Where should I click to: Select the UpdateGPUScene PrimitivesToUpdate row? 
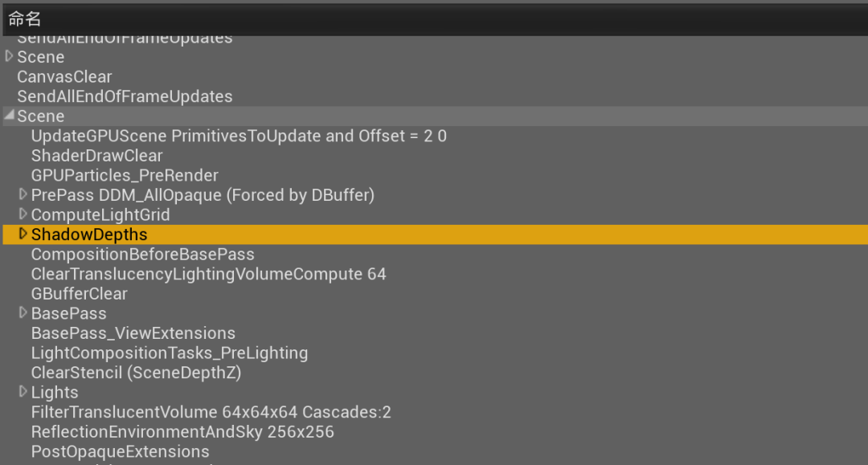239,136
